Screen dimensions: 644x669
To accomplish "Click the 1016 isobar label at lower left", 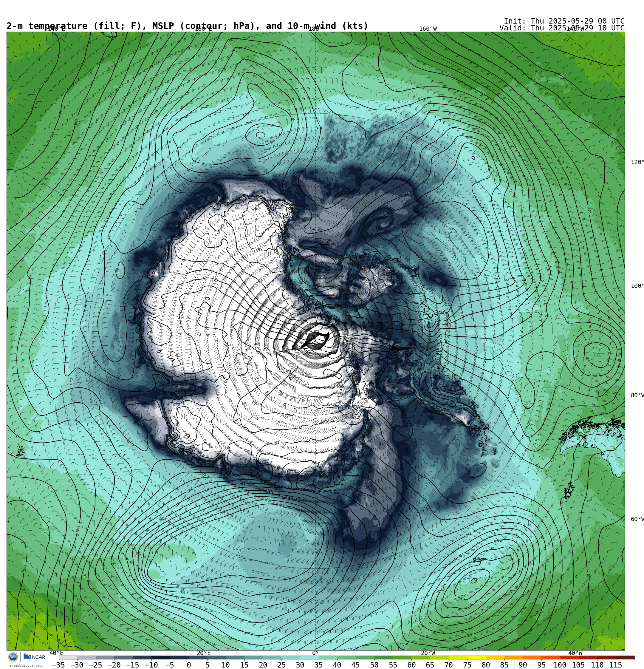I will tap(78, 529).
